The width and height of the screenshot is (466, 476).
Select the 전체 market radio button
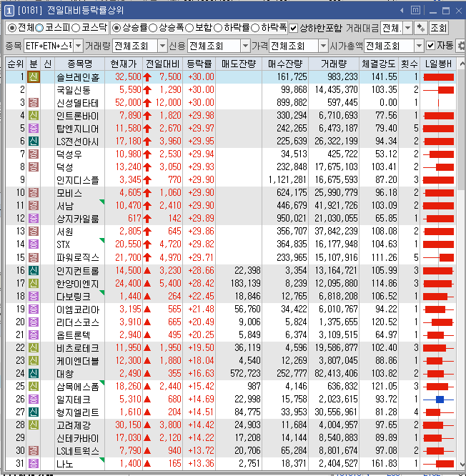point(12,29)
